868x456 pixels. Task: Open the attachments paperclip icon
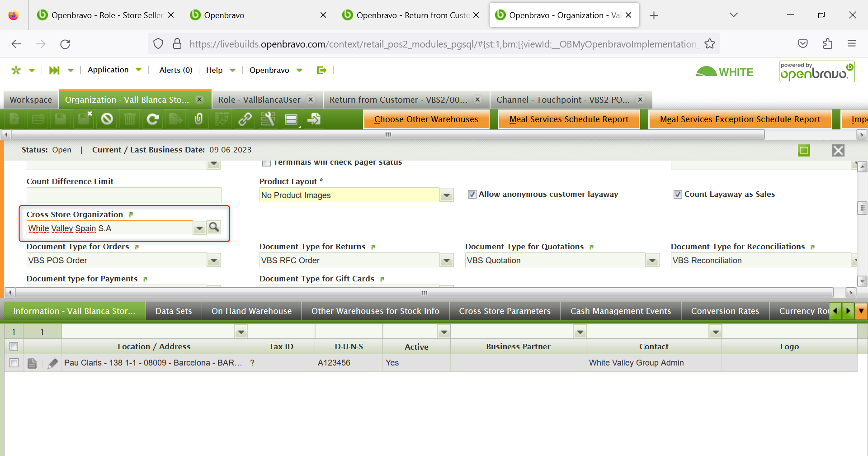tap(198, 119)
